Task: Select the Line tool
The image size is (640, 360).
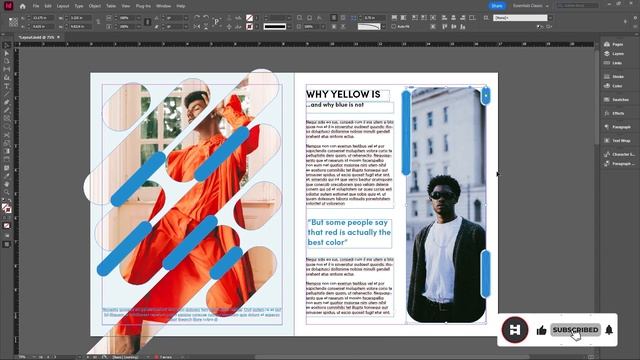Action: (x=7, y=94)
